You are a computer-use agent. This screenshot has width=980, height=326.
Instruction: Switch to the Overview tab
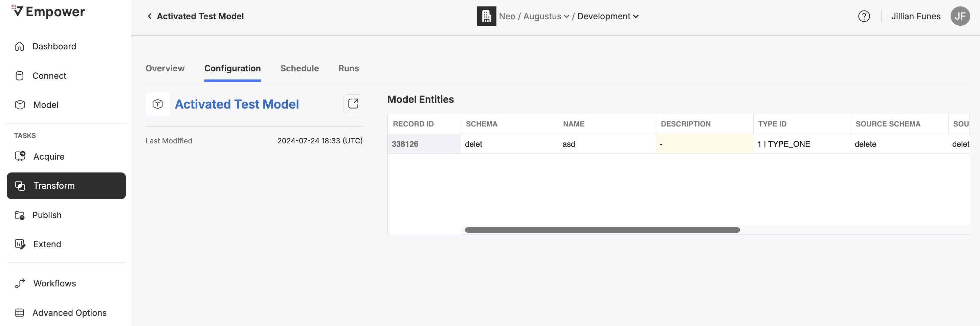[165, 68]
